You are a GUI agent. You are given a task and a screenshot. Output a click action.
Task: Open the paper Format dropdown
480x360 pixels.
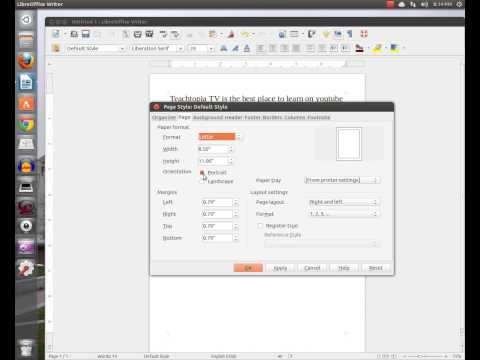click(x=220, y=137)
